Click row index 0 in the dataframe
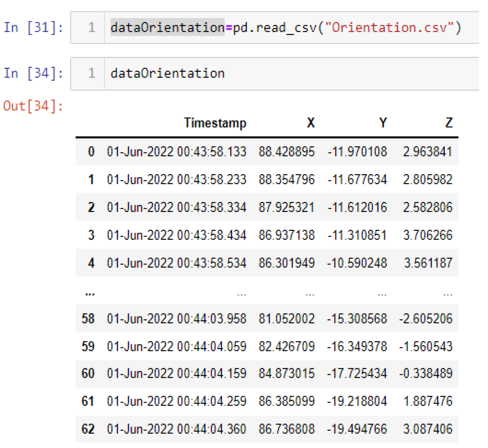 point(91,152)
